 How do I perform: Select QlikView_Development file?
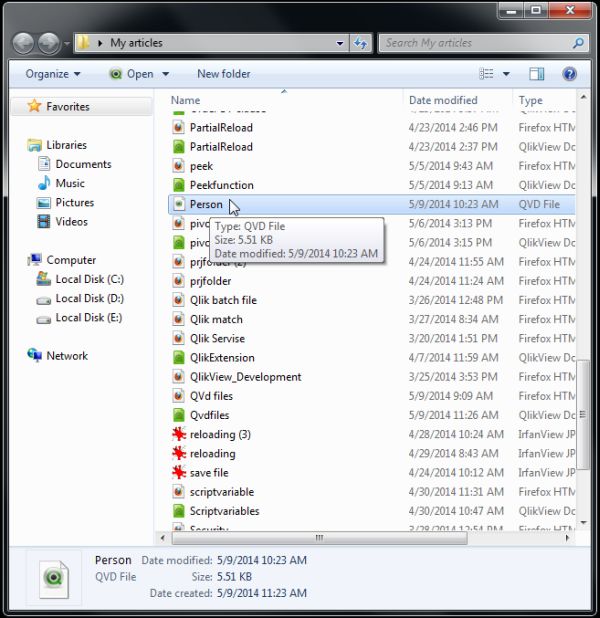(245, 377)
